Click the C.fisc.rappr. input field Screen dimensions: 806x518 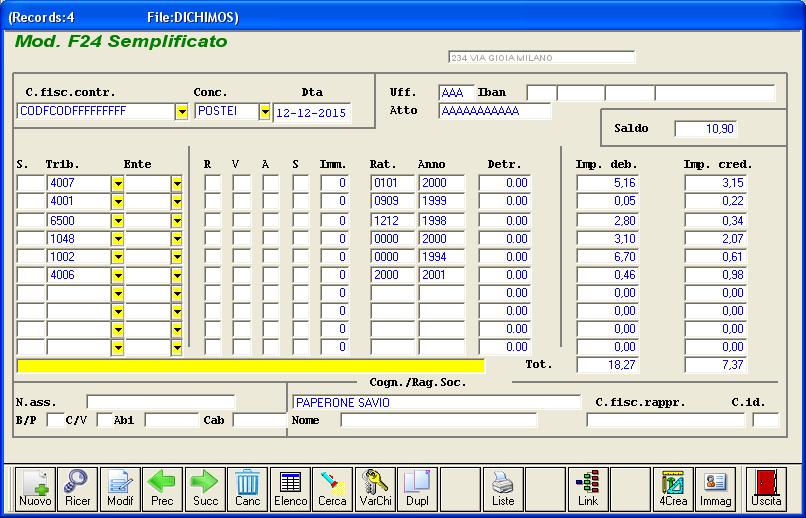click(x=665, y=420)
